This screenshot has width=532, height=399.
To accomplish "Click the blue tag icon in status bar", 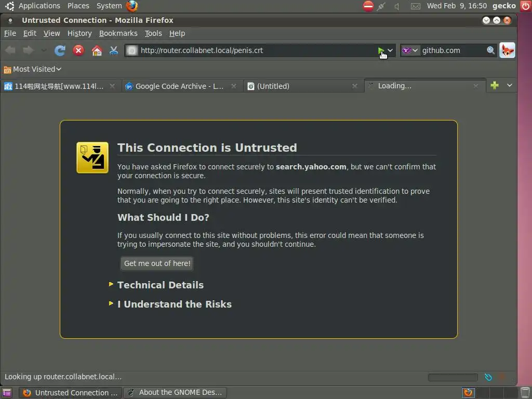I will point(488,377).
